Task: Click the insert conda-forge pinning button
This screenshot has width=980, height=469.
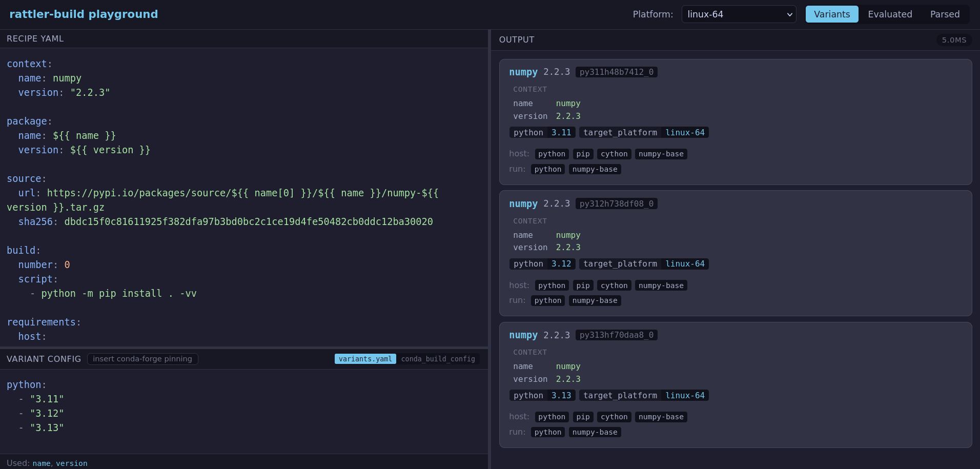Action: [142, 359]
